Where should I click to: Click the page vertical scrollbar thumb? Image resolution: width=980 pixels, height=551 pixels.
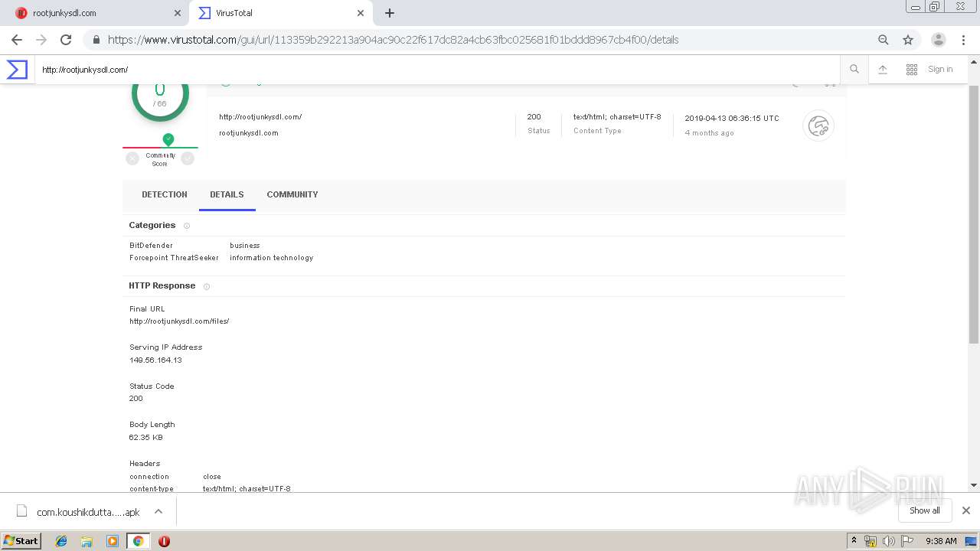[x=974, y=214]
